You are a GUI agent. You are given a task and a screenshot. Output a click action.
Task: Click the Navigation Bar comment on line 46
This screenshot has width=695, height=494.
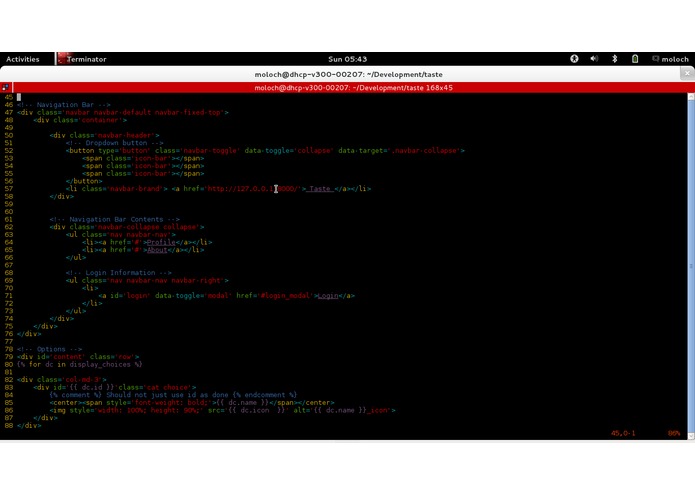(63, 105)
